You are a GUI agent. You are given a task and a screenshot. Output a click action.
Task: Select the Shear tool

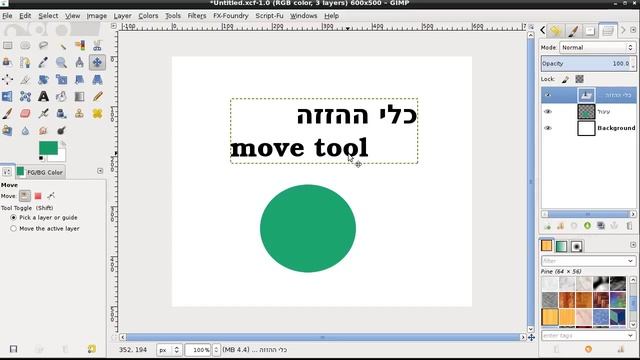[79, 80]
